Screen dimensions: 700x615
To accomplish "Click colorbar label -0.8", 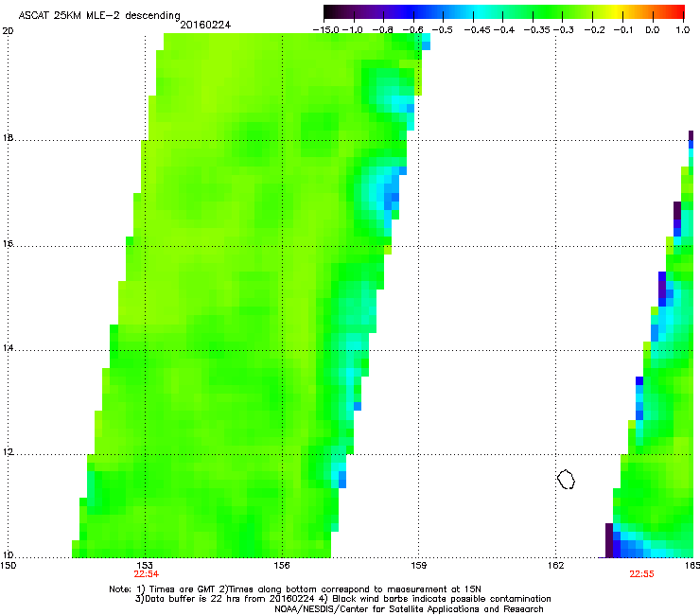I will click(x=382, y=30).
